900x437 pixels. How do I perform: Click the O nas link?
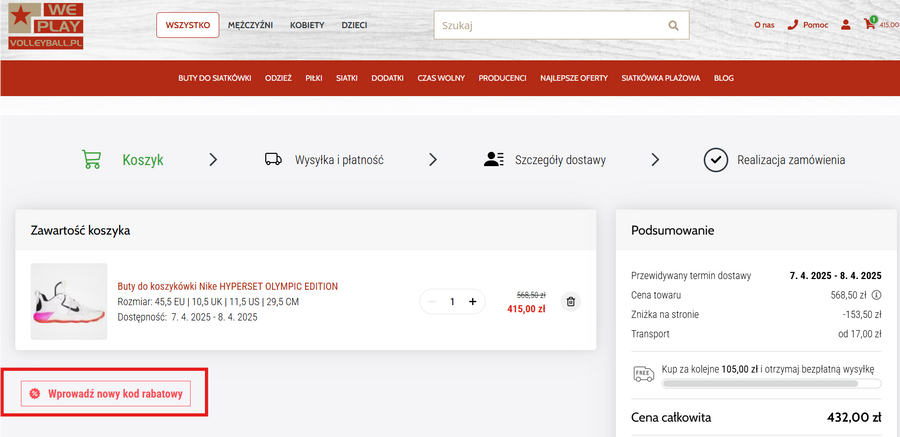point(764,25)
